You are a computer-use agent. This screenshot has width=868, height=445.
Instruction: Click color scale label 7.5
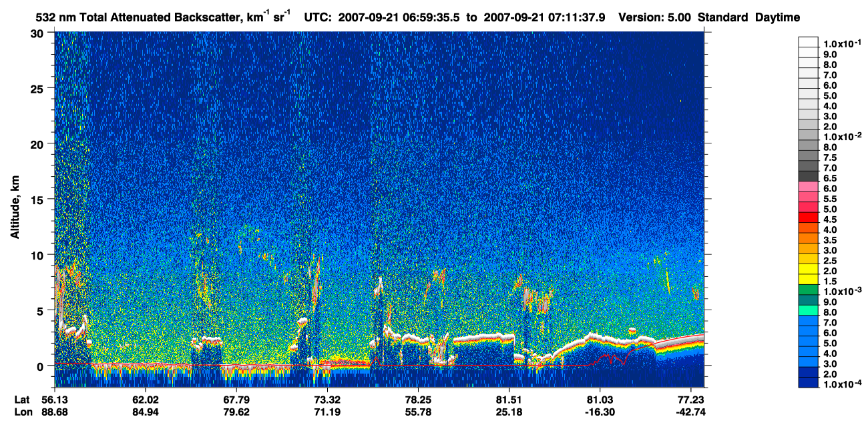pos(831,157)
